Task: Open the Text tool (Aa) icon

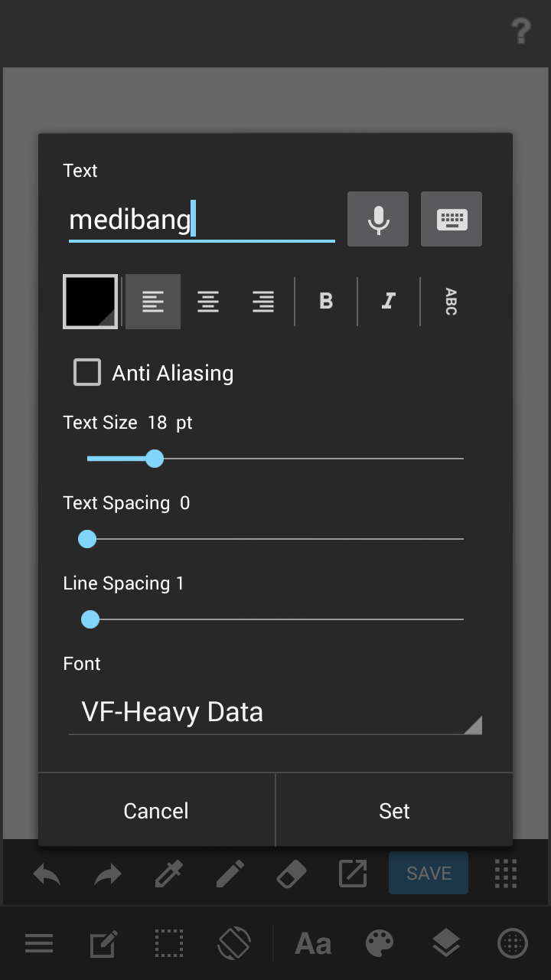Action: (313, 943)
